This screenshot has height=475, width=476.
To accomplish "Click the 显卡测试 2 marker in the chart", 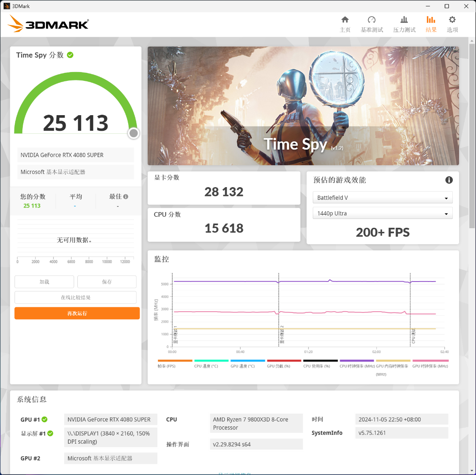I will pos(282,335).
